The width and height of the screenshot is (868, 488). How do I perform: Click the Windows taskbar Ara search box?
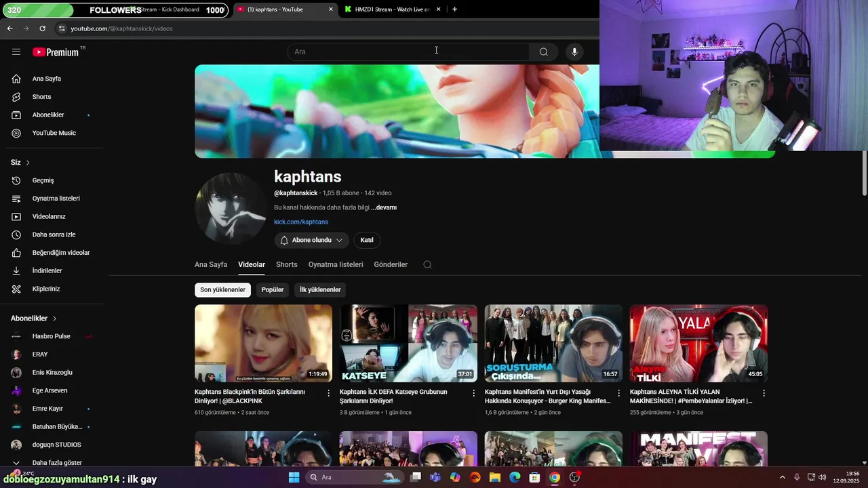pos(355,477)
